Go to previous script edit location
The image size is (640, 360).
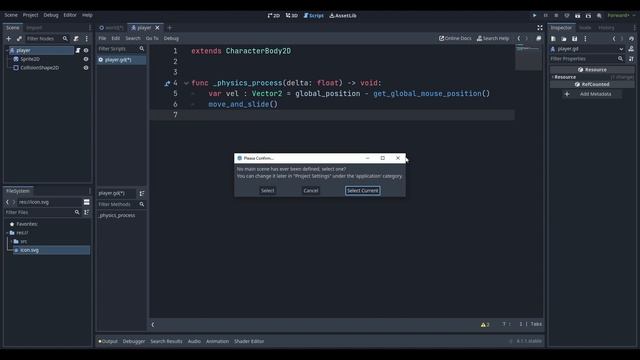tap(519, 38)
